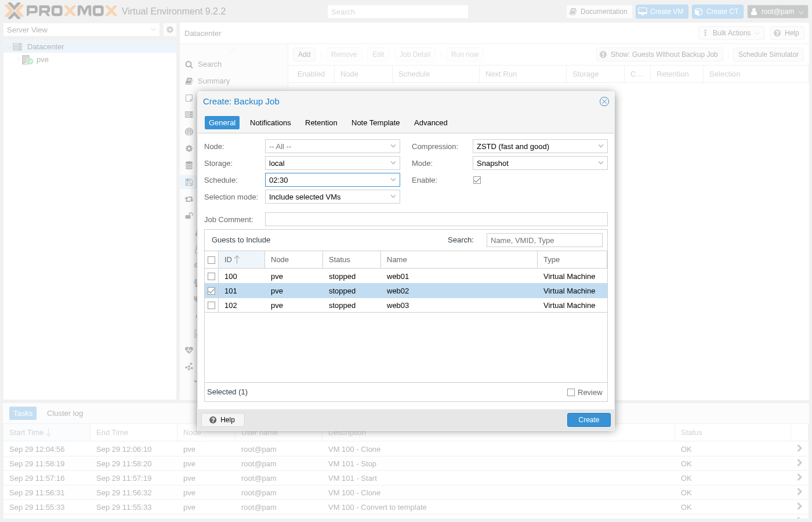
Task: Expand Convert to template task arrow
Action: [799, 506]
